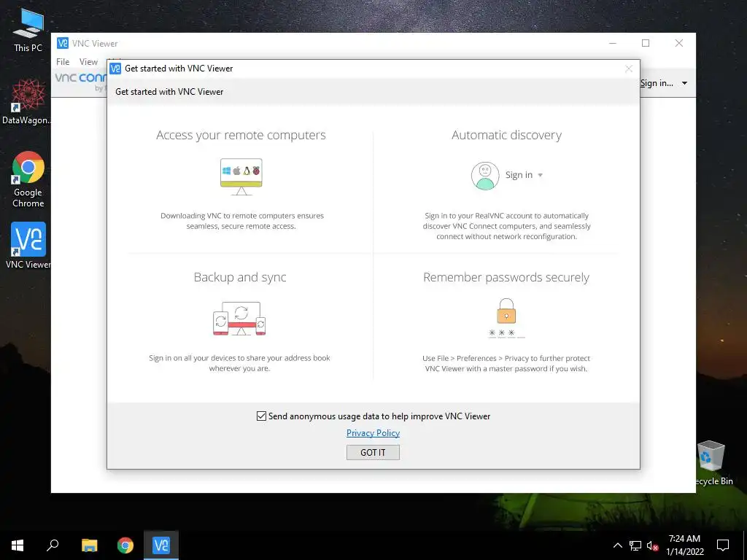Open taskbar search magnifier
The image size is (747, 560).
click(x=53, y=545)
